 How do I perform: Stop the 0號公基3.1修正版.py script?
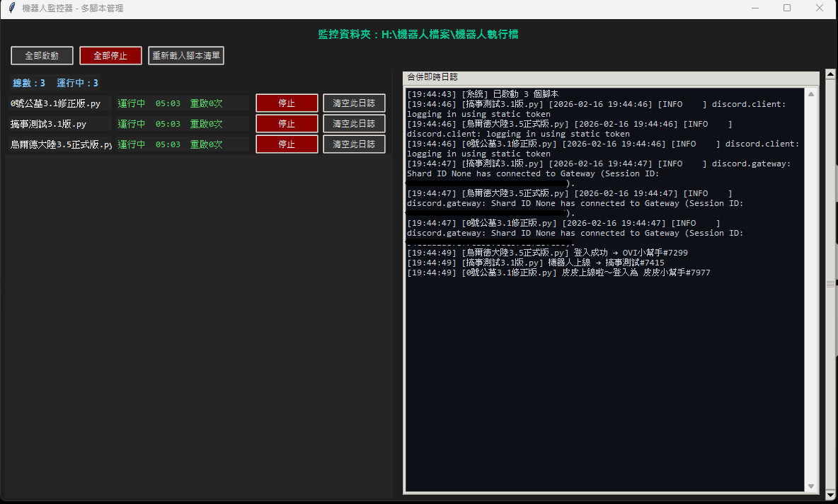tap(287, 103)
